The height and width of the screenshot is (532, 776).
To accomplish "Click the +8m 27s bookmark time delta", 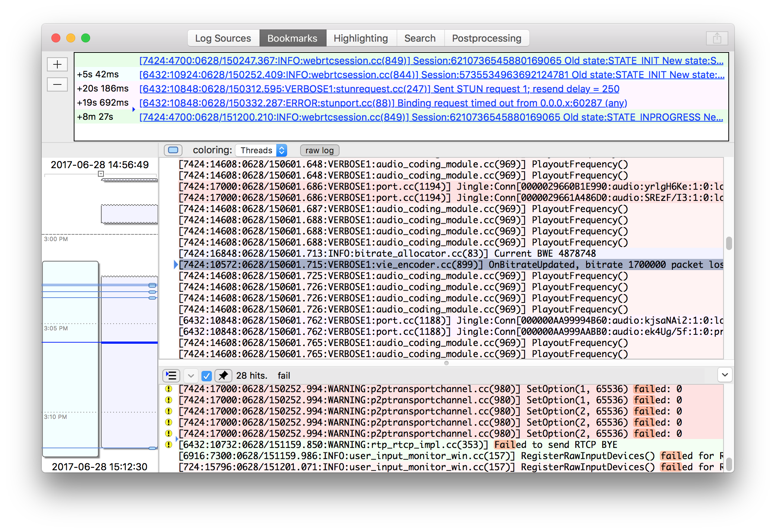I will pyautogui.click(x=95, y=117).
